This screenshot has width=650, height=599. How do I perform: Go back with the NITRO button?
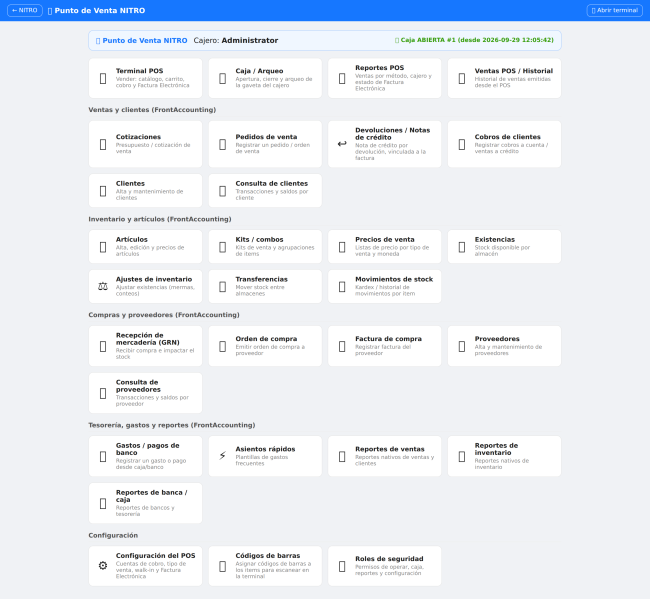point(25,10)
